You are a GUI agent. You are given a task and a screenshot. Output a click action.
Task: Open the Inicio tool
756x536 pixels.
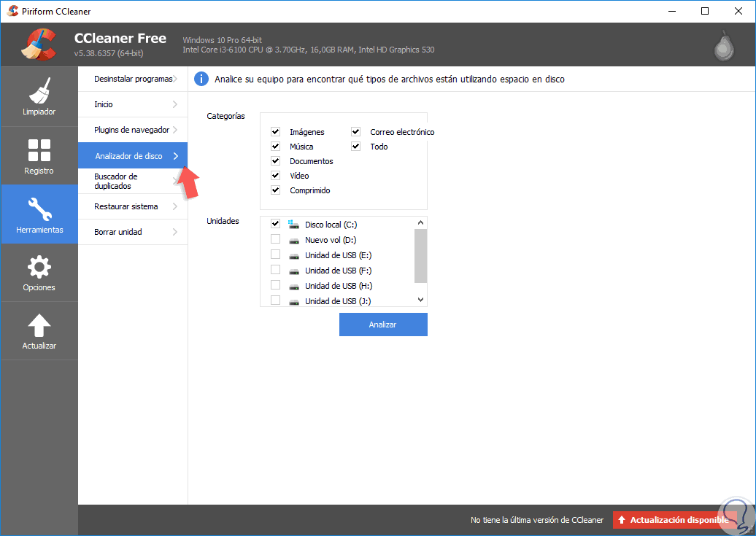(x=133, y=104)
